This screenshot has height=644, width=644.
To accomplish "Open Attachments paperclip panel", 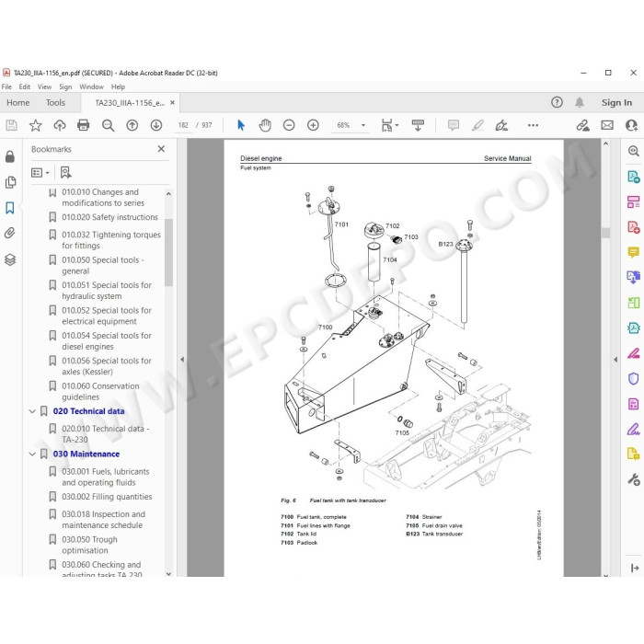I will tap(10, 233).
